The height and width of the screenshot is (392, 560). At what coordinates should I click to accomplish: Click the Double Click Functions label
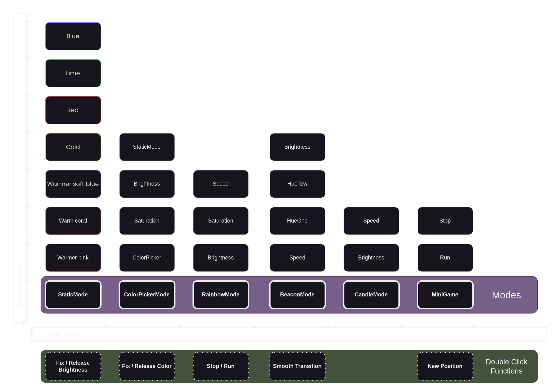click(x=506, y=366)
